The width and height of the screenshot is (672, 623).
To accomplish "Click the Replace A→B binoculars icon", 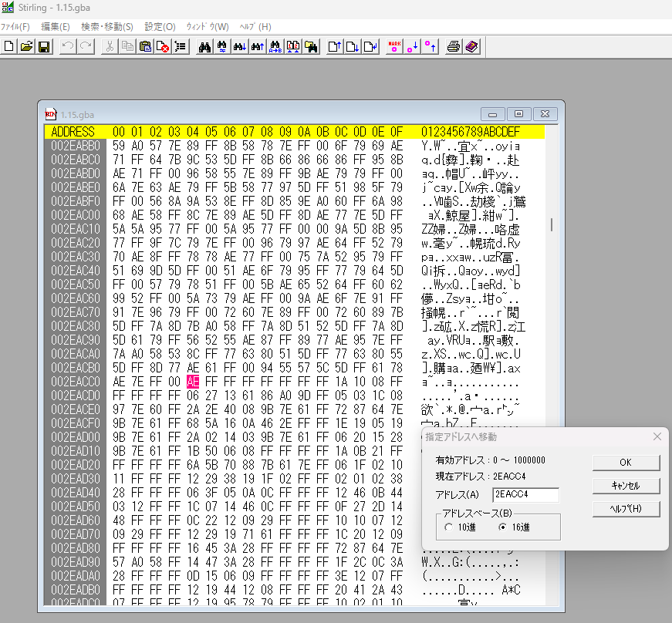I will coord(275,46).
